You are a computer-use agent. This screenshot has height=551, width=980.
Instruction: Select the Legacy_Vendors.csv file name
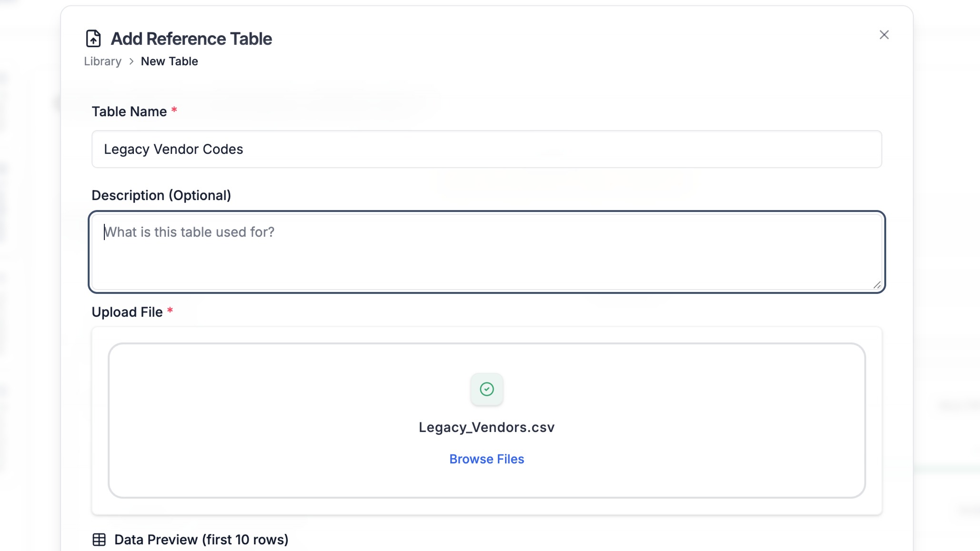[x=486, y=427]
